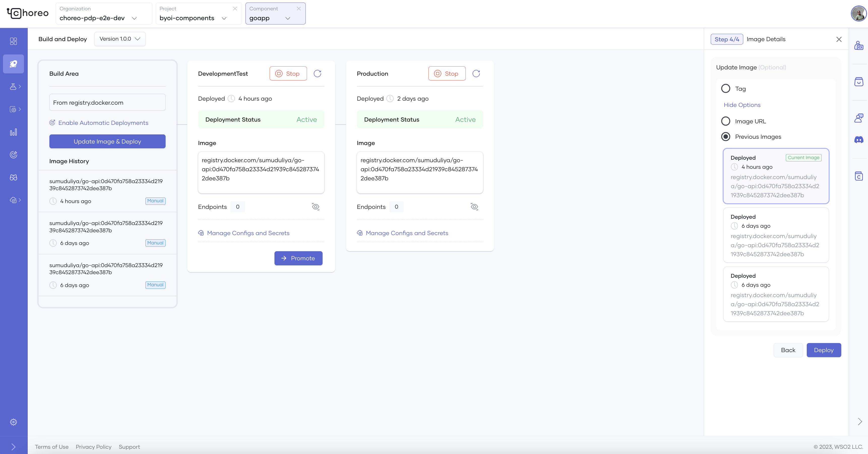
Task: Choose the middle previous image card in panel
Action: 776,235
